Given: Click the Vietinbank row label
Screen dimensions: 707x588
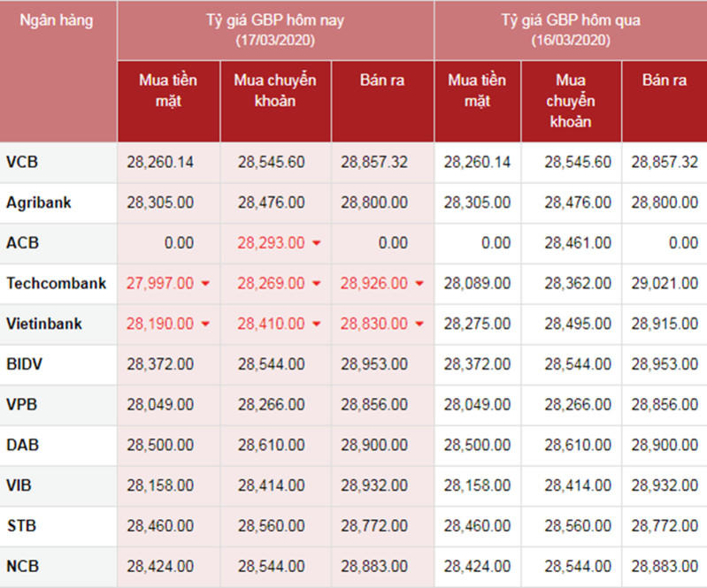Looking at the screenshot, I should [44, 324].
